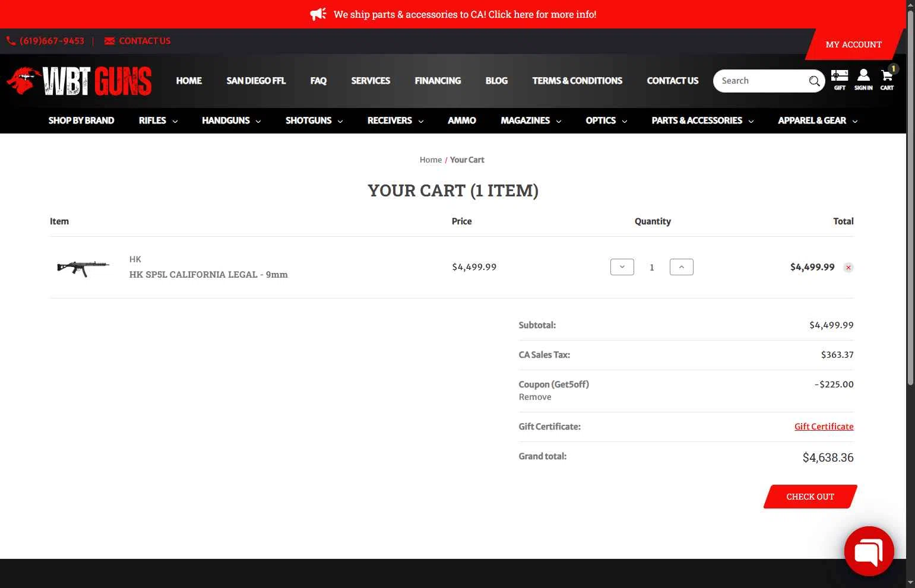Remove HK SP5L item with red X

pos(848,268)
